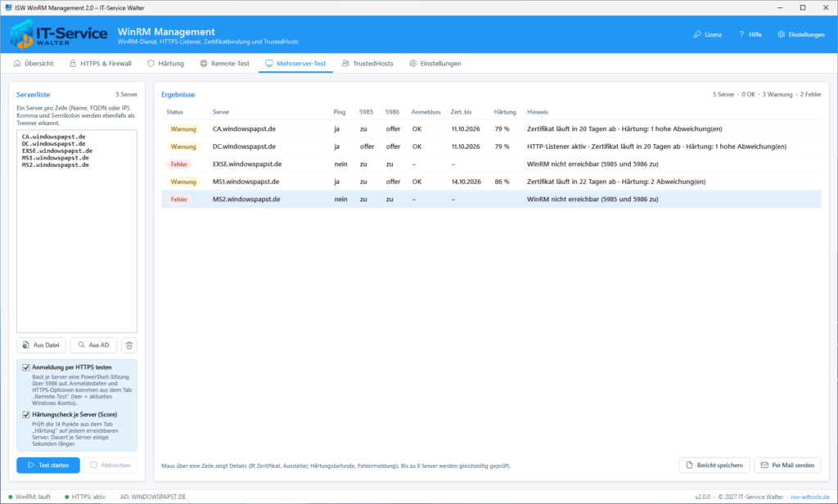Screen dimensions: 838x504
Task: Open the Härtung tab
Action: click(165, 63)
